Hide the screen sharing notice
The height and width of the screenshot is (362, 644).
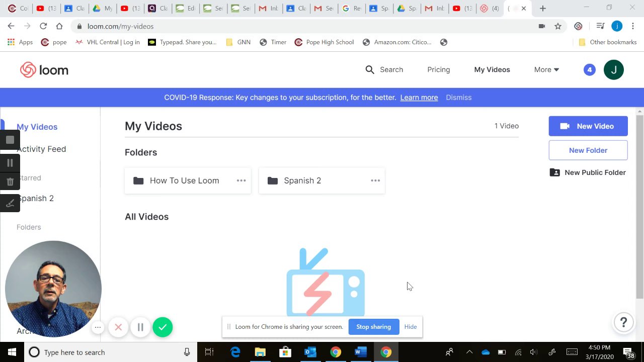click(411, 327)
